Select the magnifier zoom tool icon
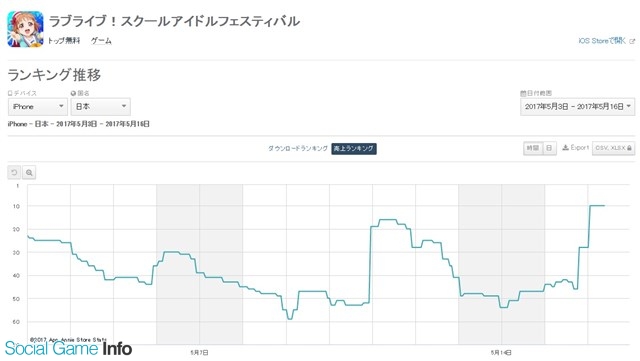640x361 pixels. [x=29, y=173]
